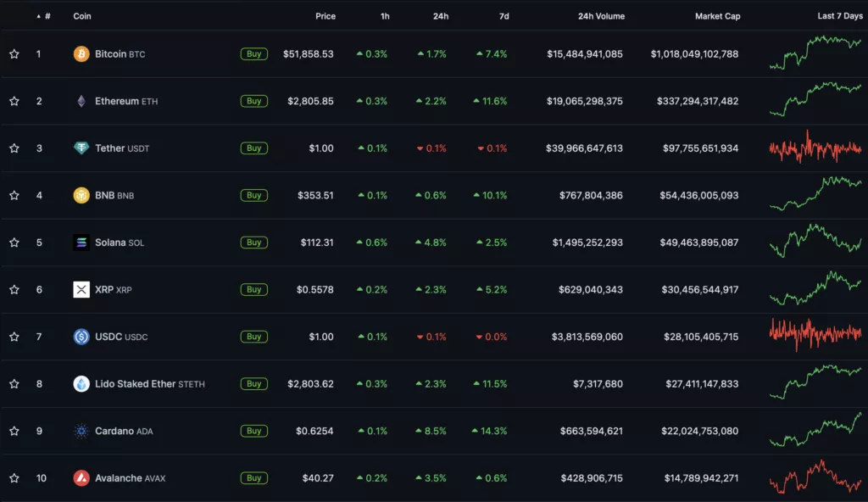Click the Avalanche logo icon

coord(81,477)
